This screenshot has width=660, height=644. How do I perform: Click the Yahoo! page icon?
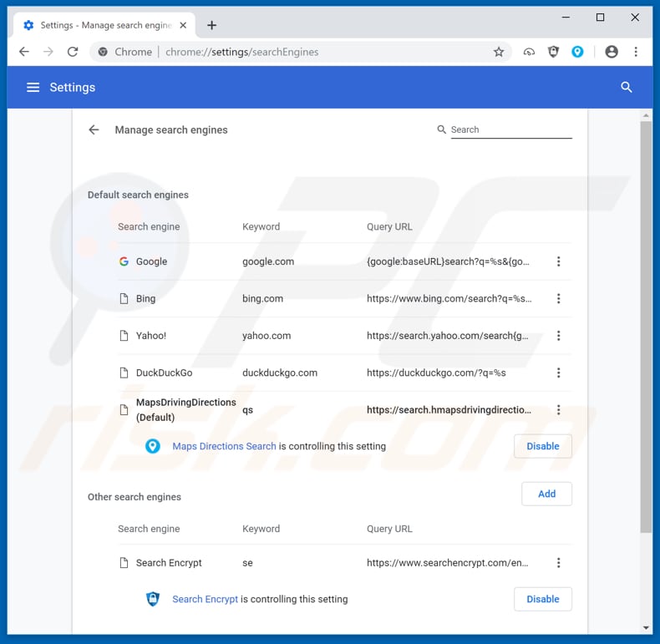pos(124,336)
